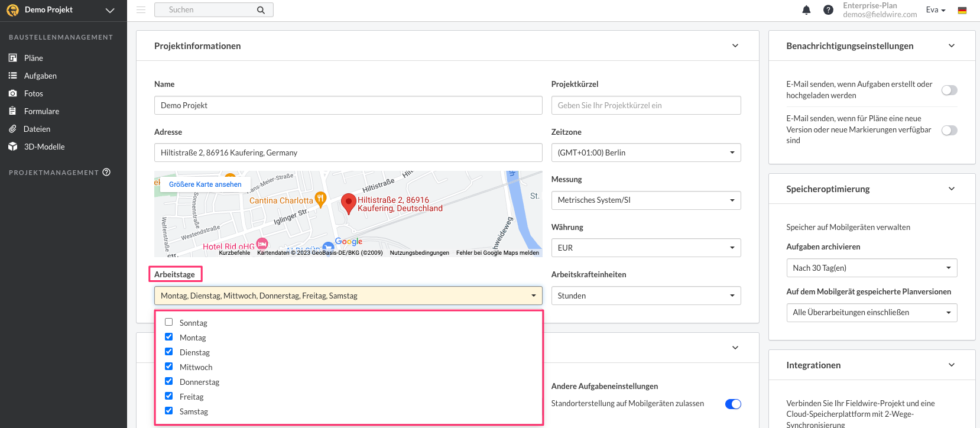Viewport: 980px width, 428px height.
Task: Check the Sonntag checkbox
Action: 169,322
